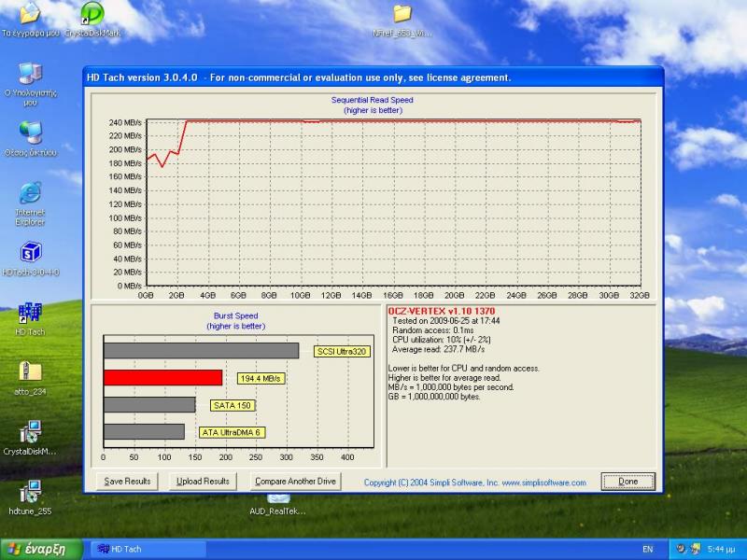Screen dimensions: 747x560
Task: Click the gray SCSI Ultra320 bar
Action: 201,351
